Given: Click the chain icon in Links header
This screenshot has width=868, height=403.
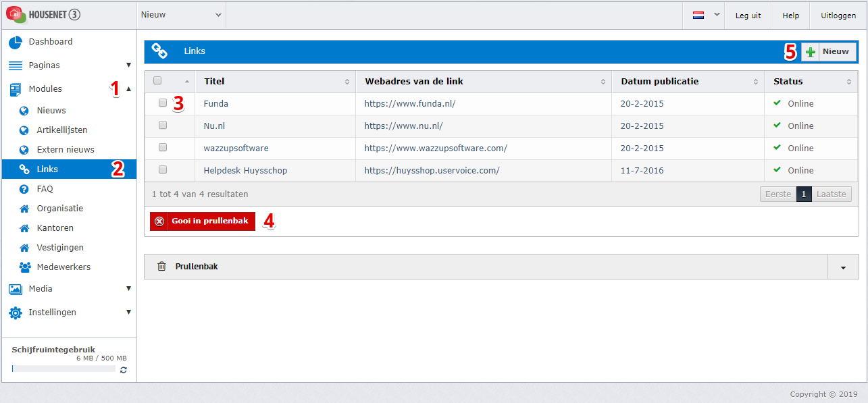Looking at the screenshot, I should pos(159,51).
